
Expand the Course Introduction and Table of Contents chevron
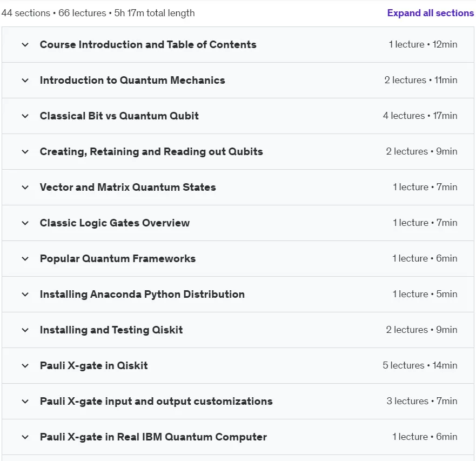pos(25,45)
